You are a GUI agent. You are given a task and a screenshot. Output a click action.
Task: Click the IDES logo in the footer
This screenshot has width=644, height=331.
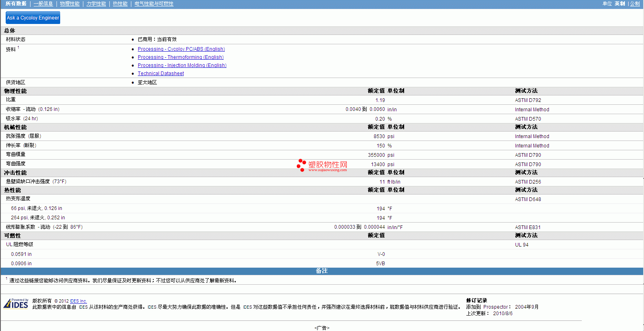pos(16,304)
